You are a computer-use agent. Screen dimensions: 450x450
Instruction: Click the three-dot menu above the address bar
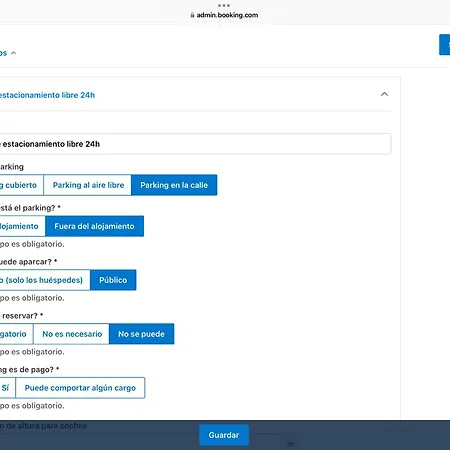click(x=224, y=5)
